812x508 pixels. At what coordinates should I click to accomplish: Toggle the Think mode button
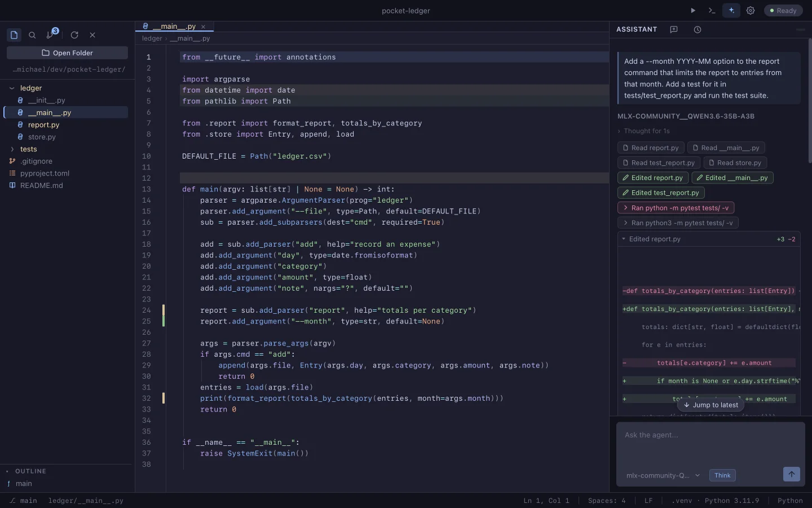[722, 475]
